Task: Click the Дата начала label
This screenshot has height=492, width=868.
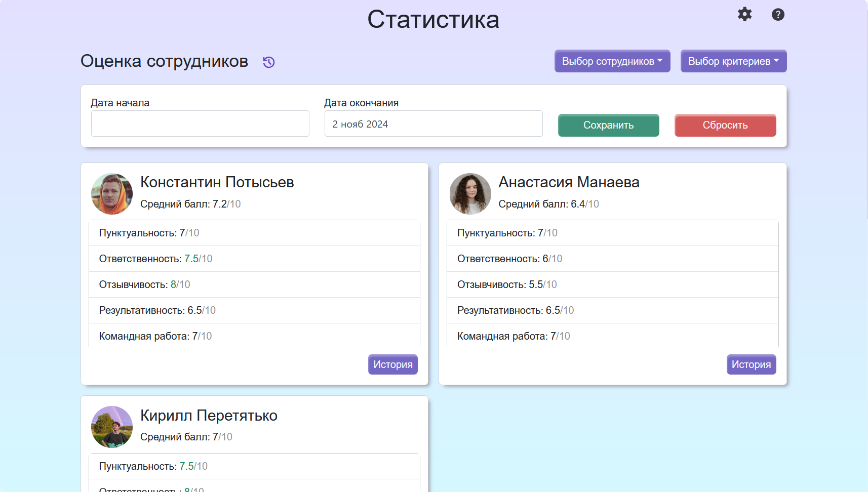Action: tap(120, 103)
